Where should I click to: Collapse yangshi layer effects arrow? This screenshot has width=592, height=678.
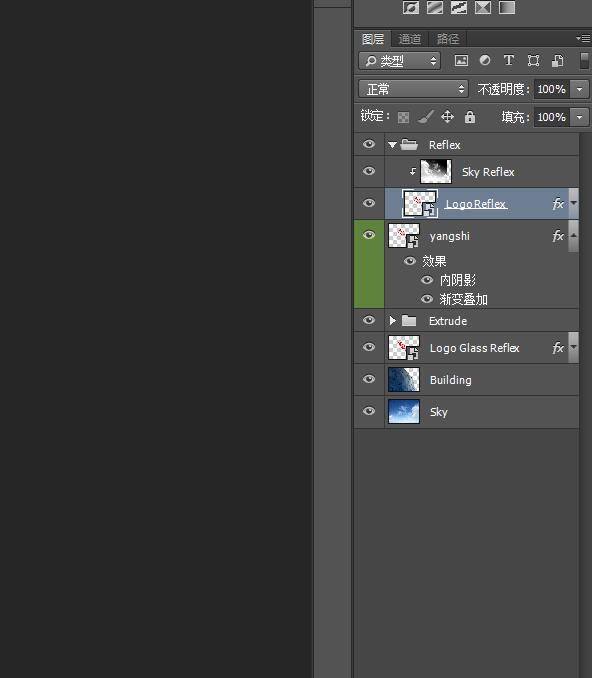(573, 235)
